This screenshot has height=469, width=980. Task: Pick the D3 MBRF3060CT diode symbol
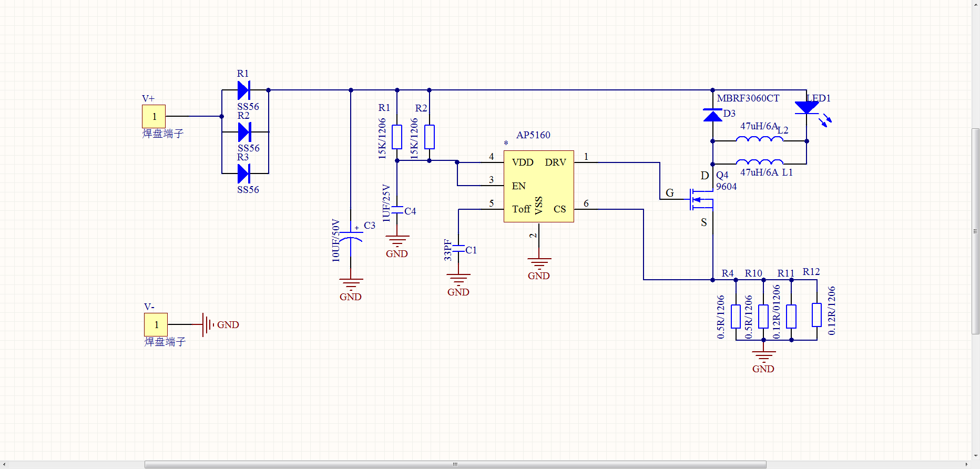pyautogui.click(x=712, y=115)
